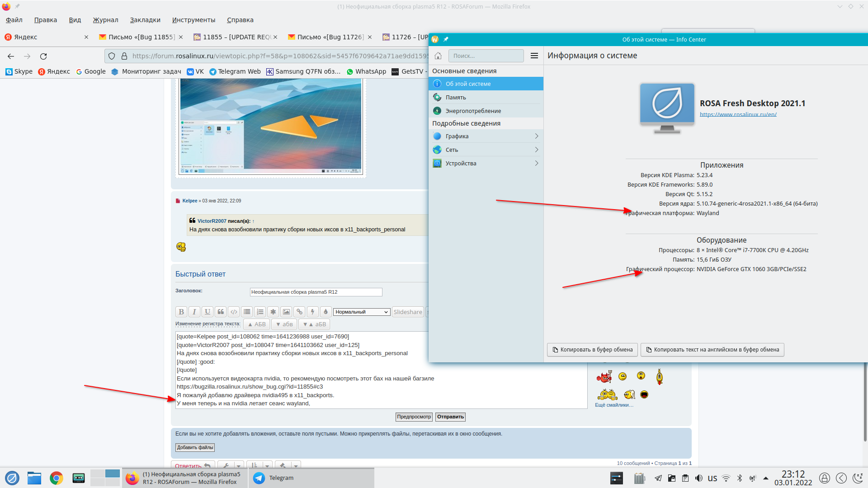868x488 pixels.
Task: Insert a quote block via toolbar
Action: [x=221, y=312]
